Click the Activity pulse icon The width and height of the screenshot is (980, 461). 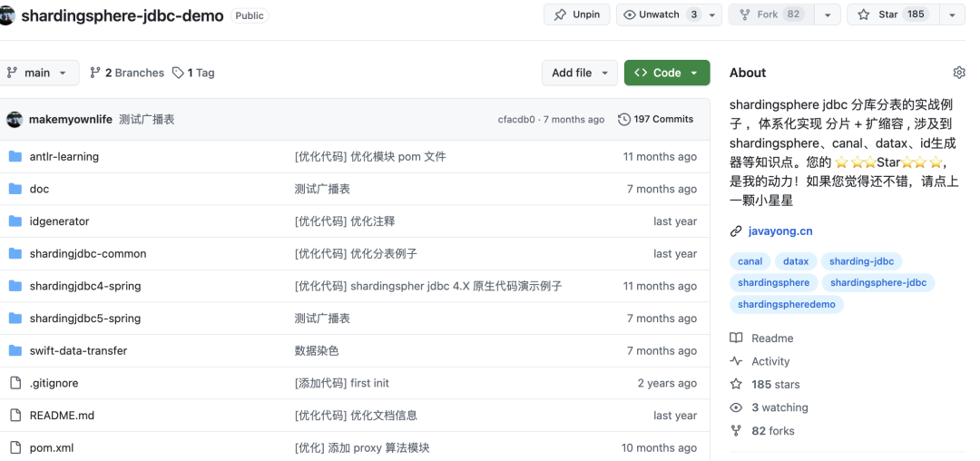pyautogui.click(x=736, y=361)
